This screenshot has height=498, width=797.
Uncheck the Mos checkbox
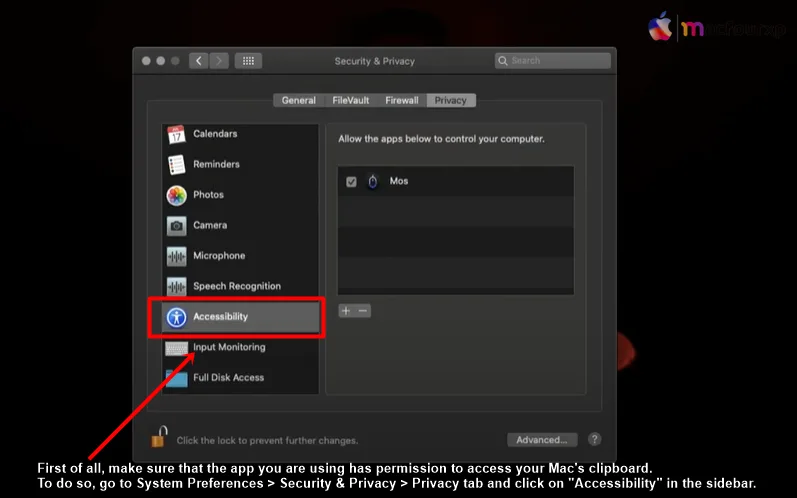351,181
